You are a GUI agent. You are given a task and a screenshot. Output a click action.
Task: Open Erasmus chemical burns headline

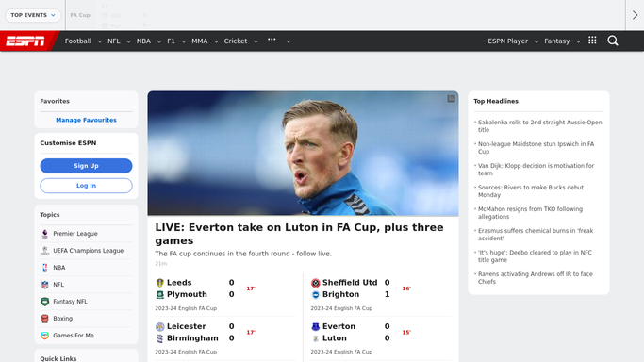536,235
